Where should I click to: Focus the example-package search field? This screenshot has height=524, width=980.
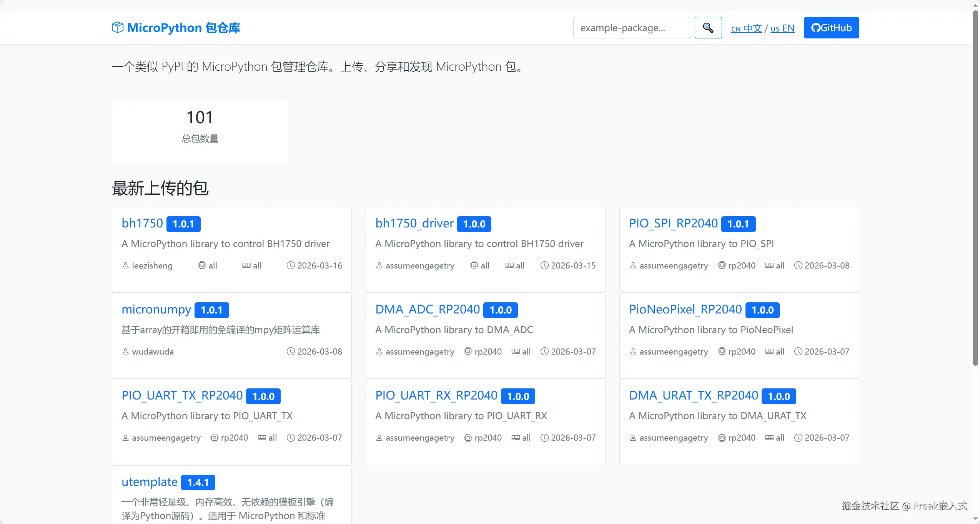(x=631, y=28)
